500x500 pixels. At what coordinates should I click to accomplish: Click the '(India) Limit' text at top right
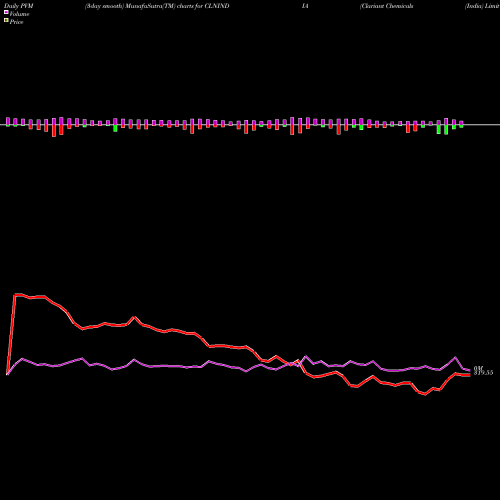click(x=482, y=6)
